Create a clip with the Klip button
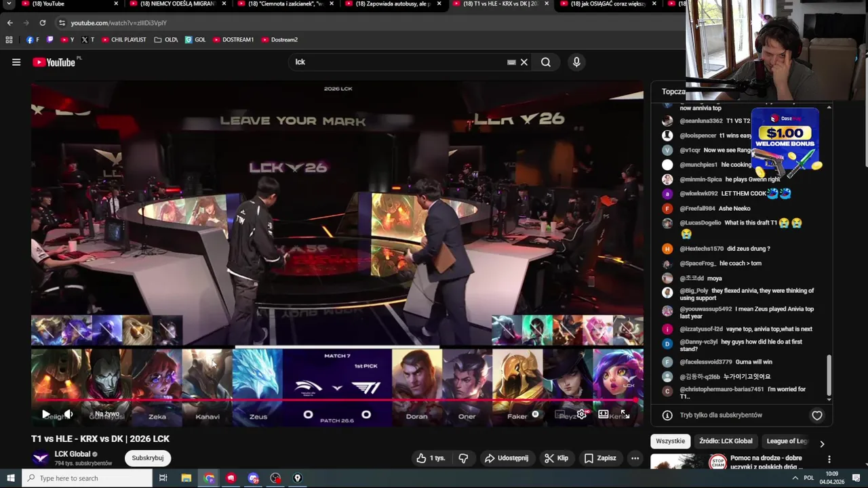This screenshot has width=868, height=488. pyautogui.click(x=556, y=458)
